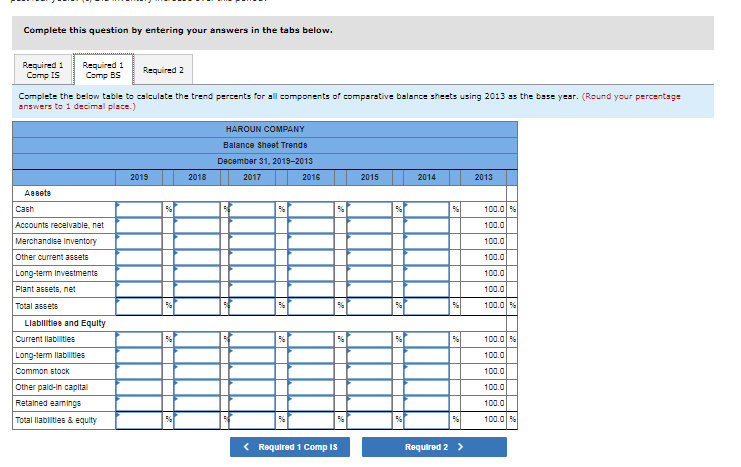Switch to the Required 2 tab
Image resolution: width=741 pixels, height=467 pixels.
163,70
